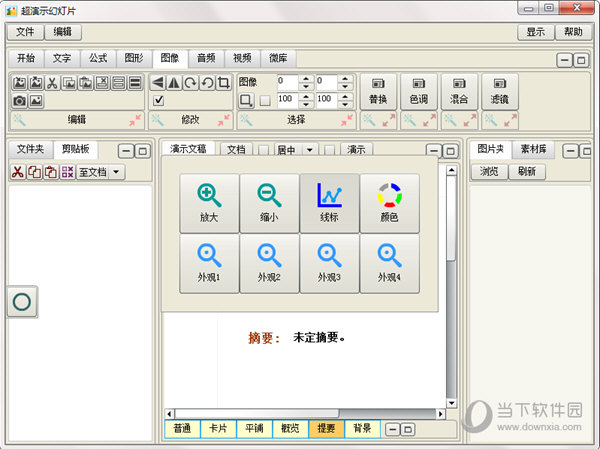The image size is (600, 449).
Task: Click the magic wand icon in the 选择 group
Action: (246, 120)
